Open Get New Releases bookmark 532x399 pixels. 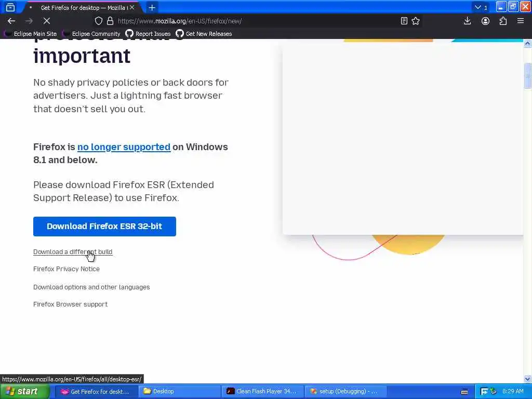[204, 34]
